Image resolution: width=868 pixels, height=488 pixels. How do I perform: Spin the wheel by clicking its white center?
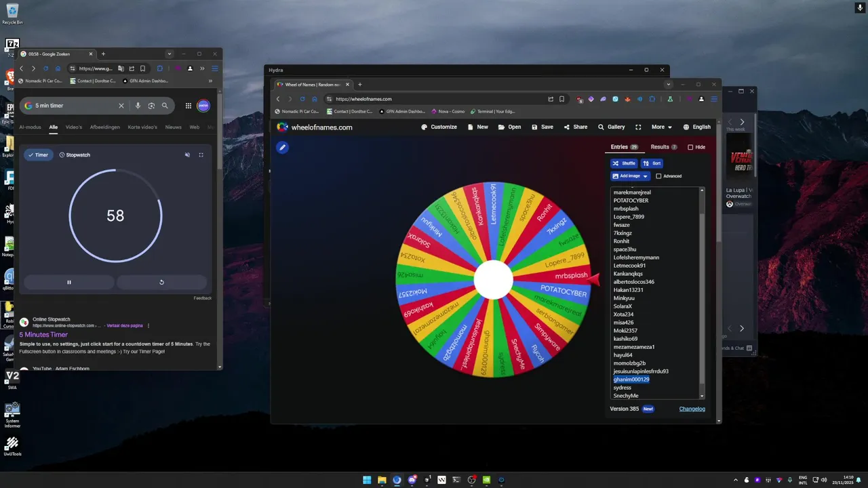click(x=493, y=280)
